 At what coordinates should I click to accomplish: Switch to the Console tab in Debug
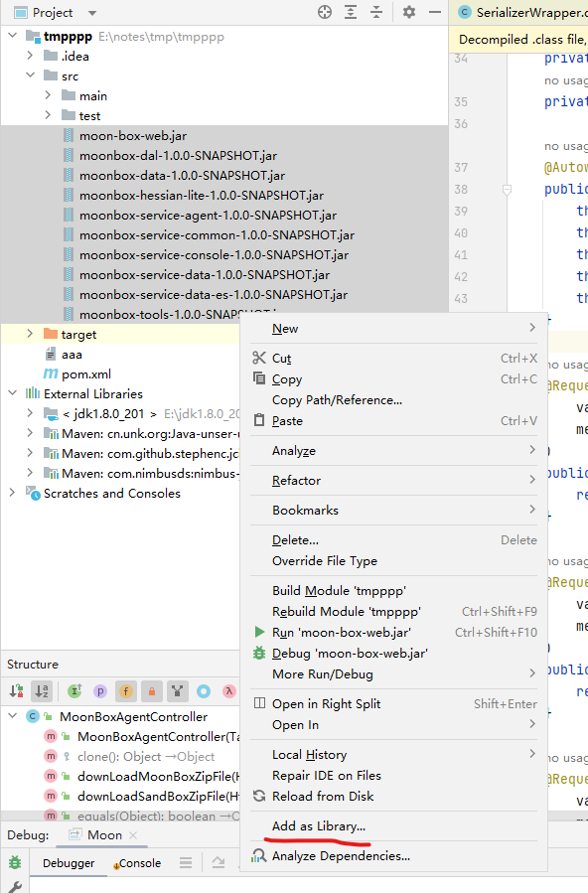(x=137, y=863)
